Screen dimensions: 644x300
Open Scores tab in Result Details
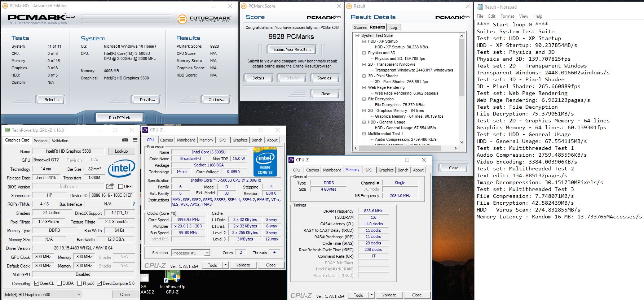point(360,27)
